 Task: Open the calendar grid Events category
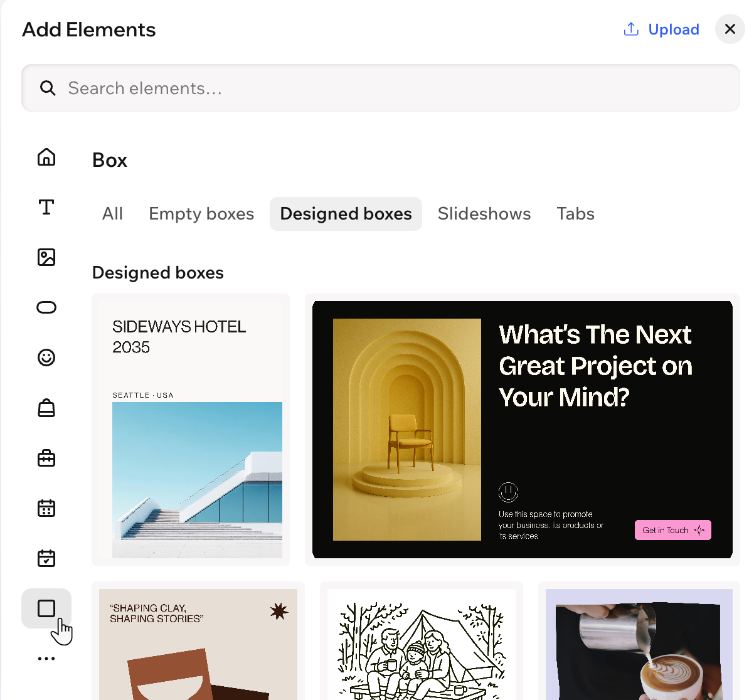[46, 508]
